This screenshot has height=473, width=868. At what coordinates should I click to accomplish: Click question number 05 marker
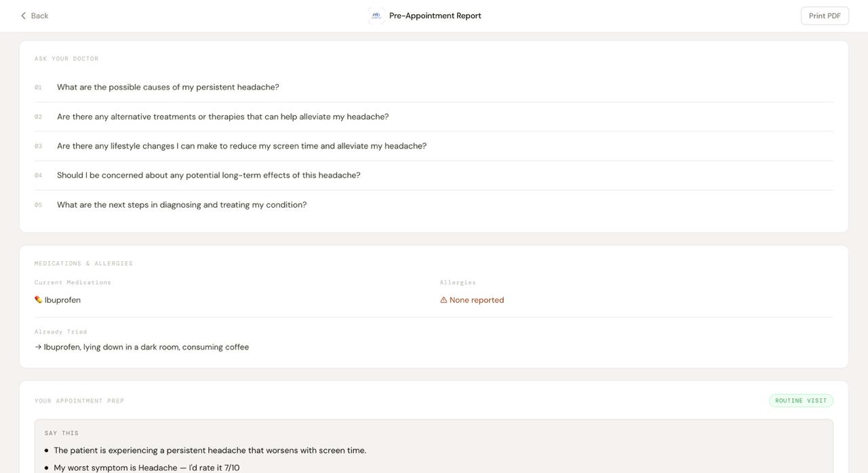tap(38, 205)
